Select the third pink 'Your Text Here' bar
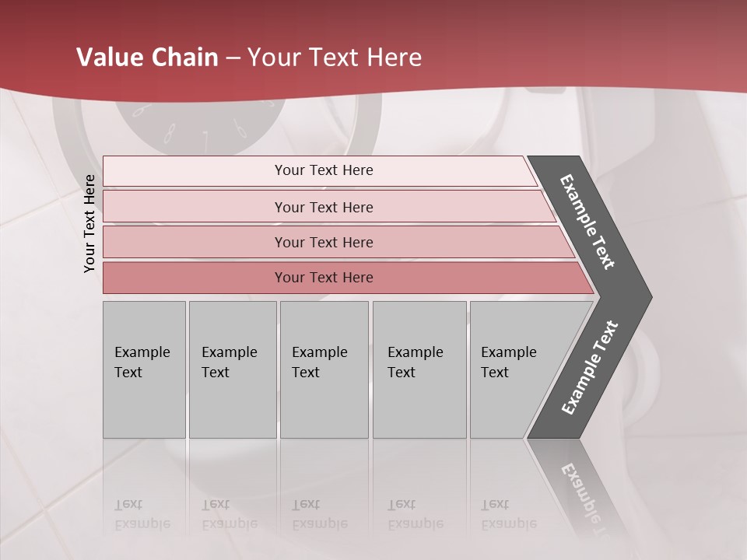Screen dimensions: 747x560 [x=338, y=242]
